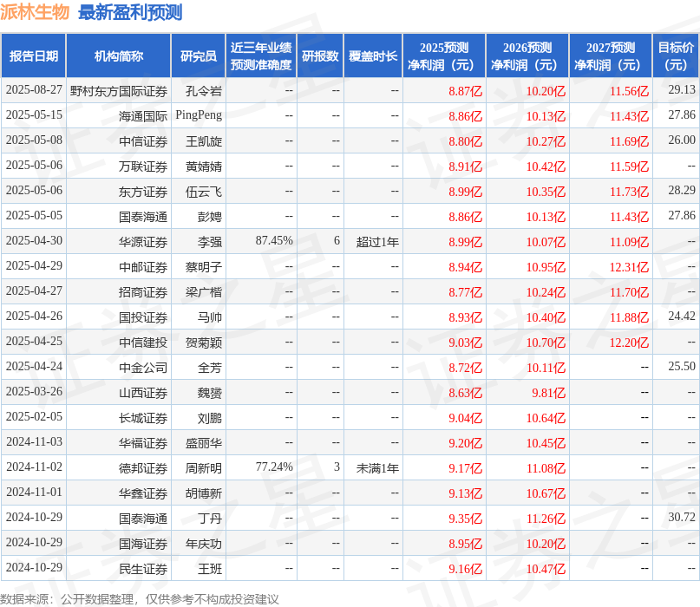
Task: Click target price 24.42
Action: (682, 316)
